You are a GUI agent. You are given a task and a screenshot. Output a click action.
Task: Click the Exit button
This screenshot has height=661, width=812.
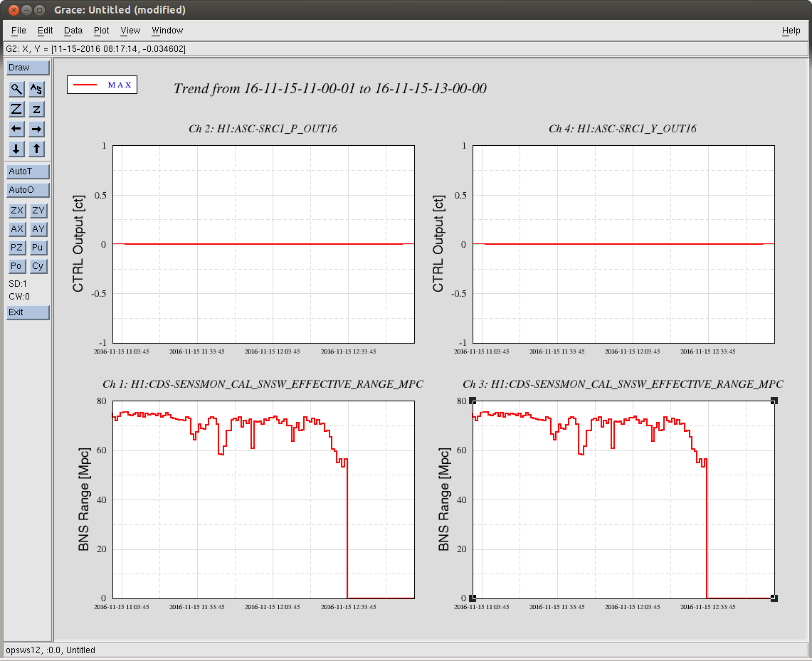click(x=28, y=312)
